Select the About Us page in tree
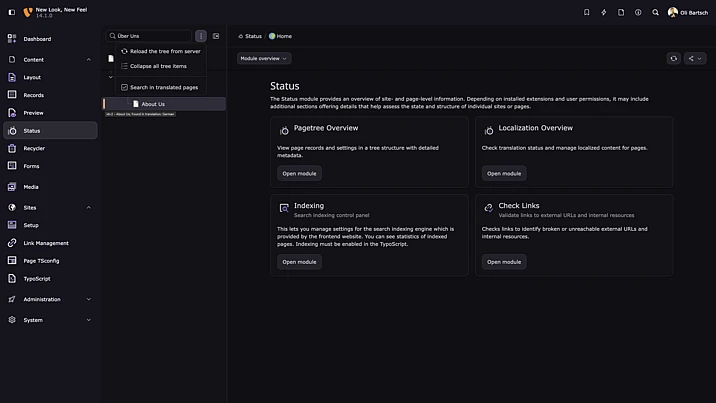 153,104
